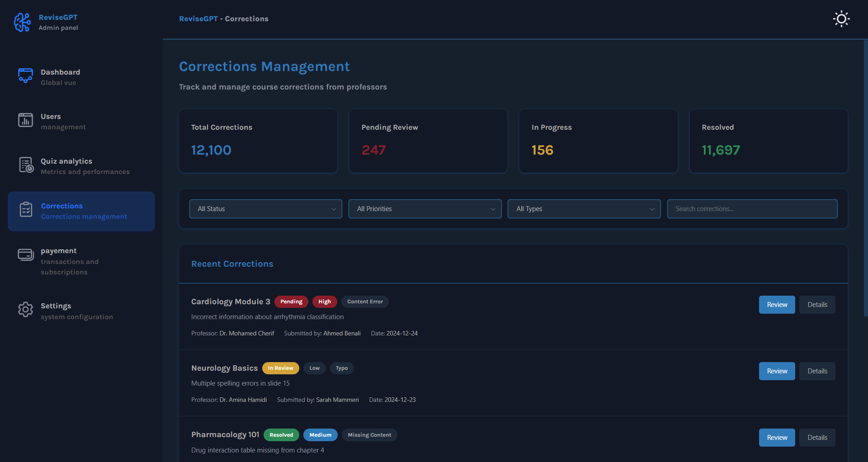Open the All Types dropdown
This screenshot has width=868, height=462.
click(x=584, y=209)
